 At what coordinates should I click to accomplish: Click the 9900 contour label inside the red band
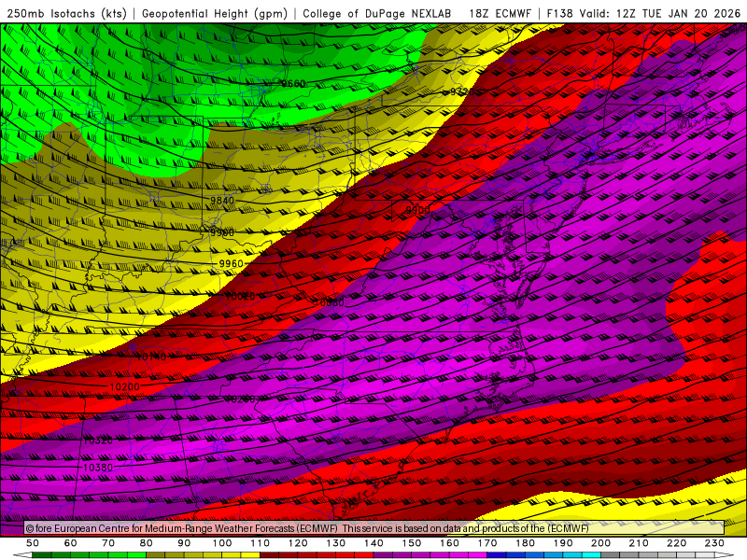click(417, 210)
